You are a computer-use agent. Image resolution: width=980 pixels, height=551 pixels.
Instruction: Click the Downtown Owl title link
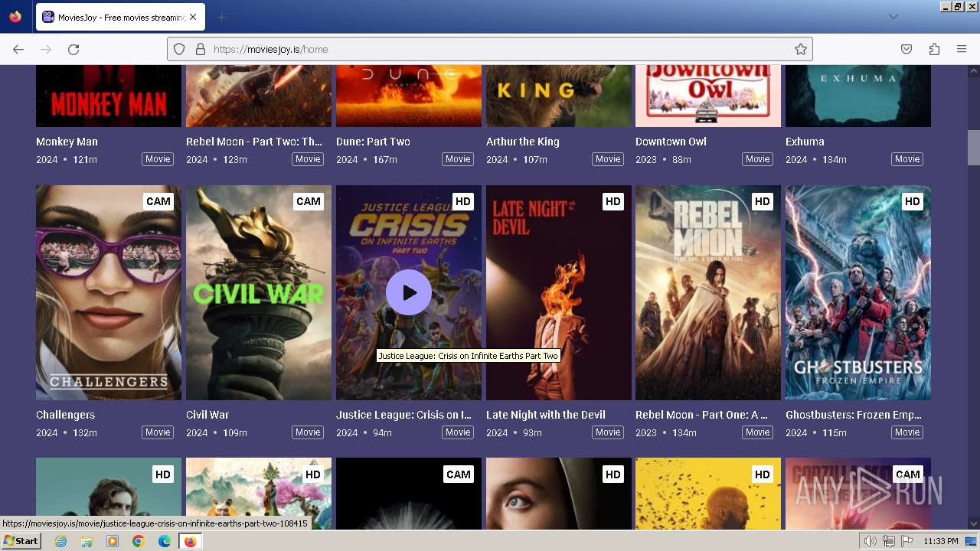coord(671,142)
